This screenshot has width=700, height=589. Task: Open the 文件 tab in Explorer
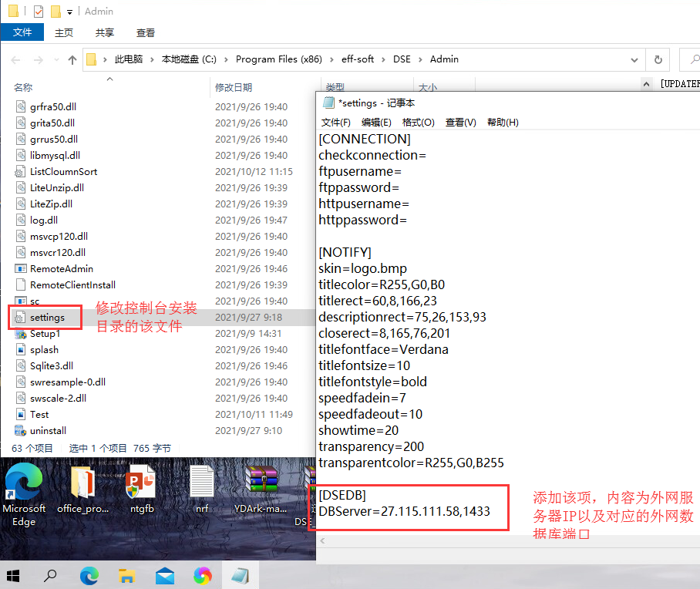(x=22, y=32)
